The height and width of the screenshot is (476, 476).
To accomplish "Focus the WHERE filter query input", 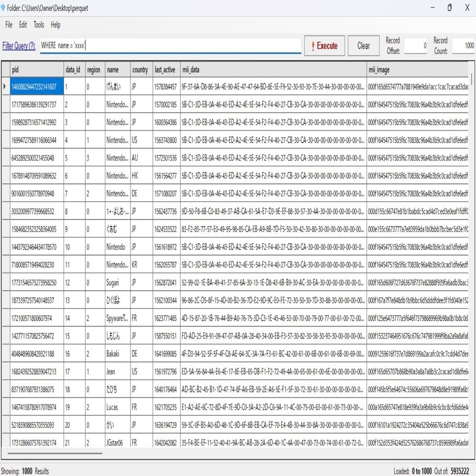I will click(170, 46).
